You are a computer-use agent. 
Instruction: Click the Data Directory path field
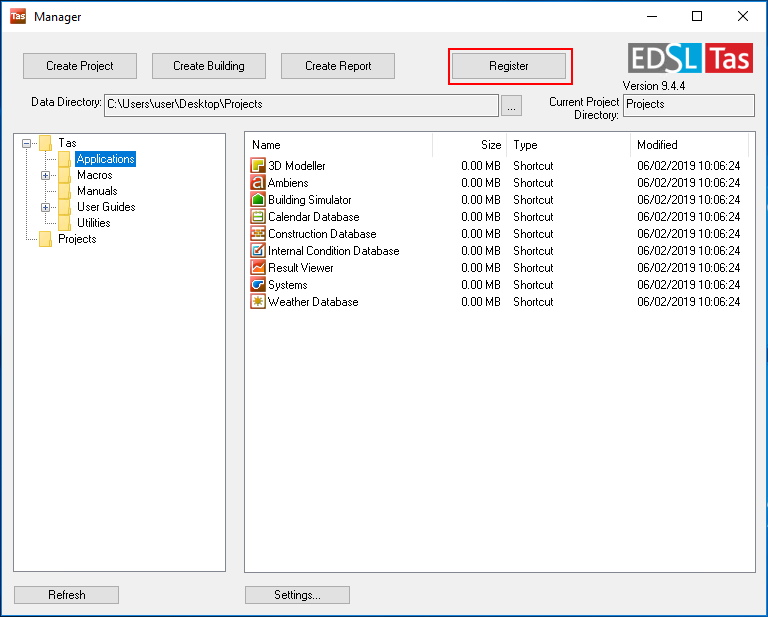click(x=301, y=105)
